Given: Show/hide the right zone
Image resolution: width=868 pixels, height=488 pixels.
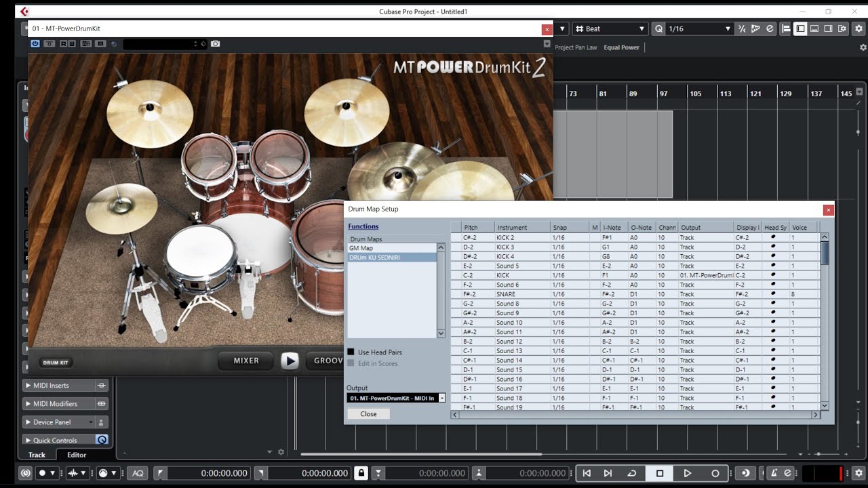Looking at the screenshot, I should (828, 28).
